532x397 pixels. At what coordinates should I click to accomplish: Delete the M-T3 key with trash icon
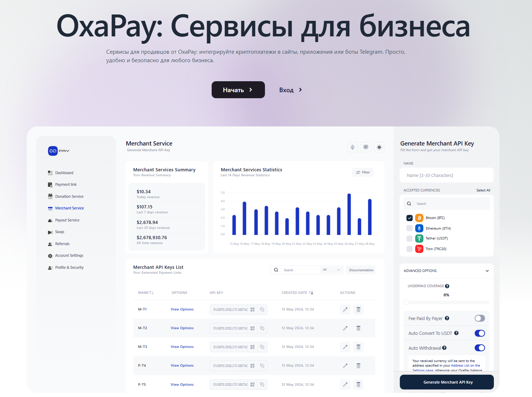click(358, 347)
